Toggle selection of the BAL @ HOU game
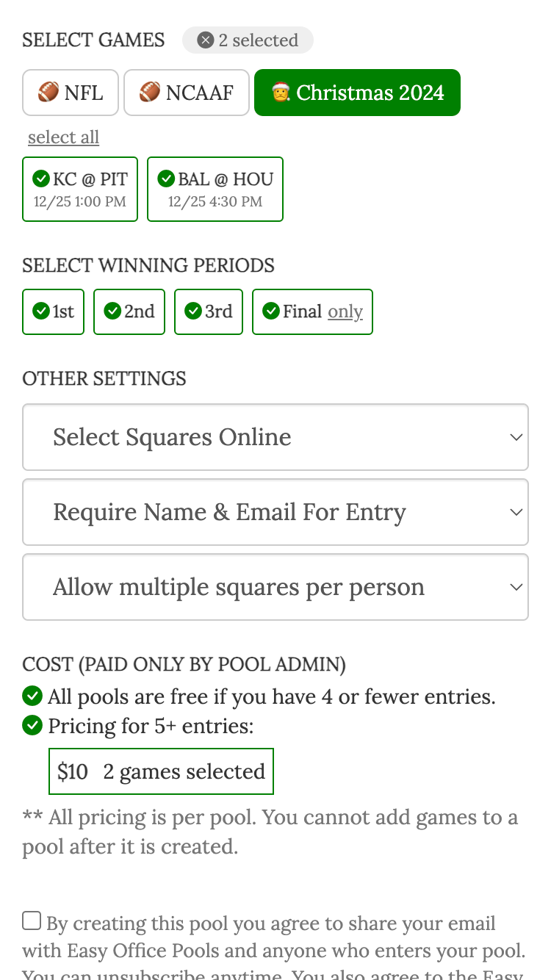This screenshot has width=551, height=980. click(215, 189)
